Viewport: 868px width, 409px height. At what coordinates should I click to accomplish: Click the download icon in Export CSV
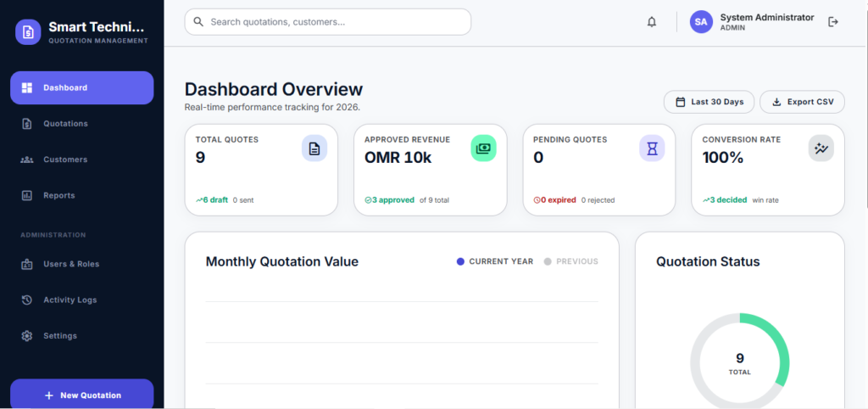coord(776,102)
